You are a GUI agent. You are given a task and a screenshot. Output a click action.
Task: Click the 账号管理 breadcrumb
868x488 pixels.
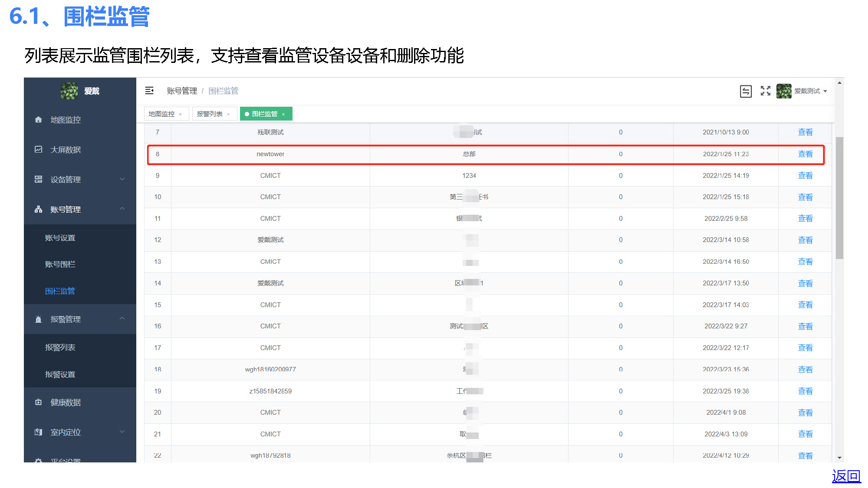tap(182, 91)
